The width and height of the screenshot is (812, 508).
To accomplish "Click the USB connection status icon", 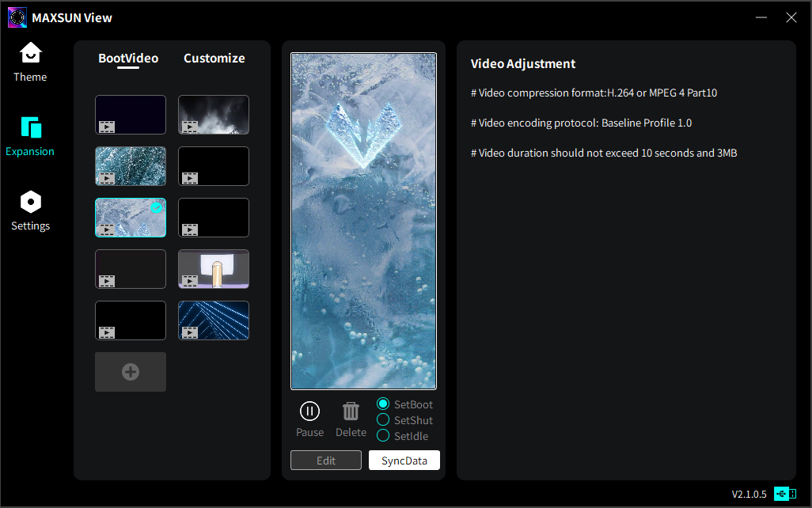I will [785, 494].
